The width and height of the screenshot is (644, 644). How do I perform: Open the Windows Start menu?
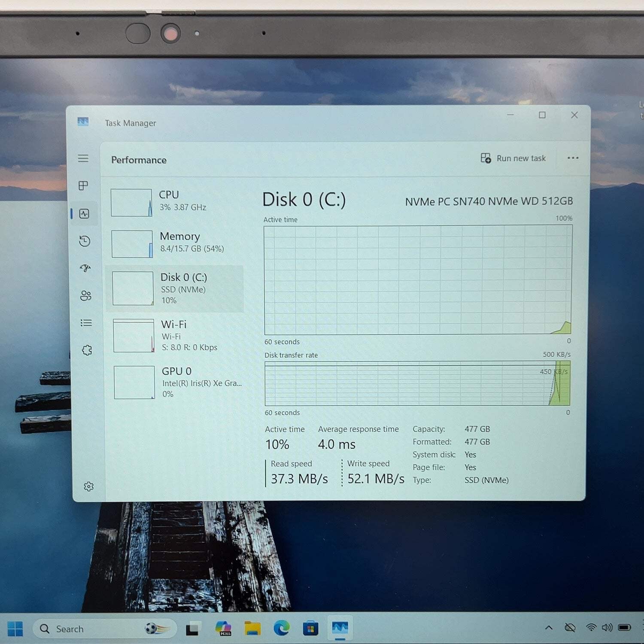click(x=15, y=629)
